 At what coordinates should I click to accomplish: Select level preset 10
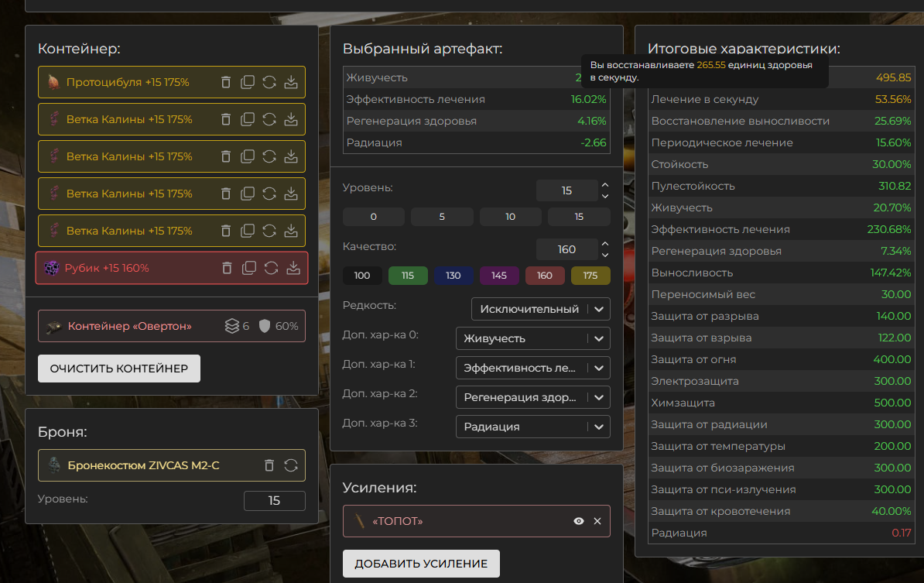(x=511, y=217)
